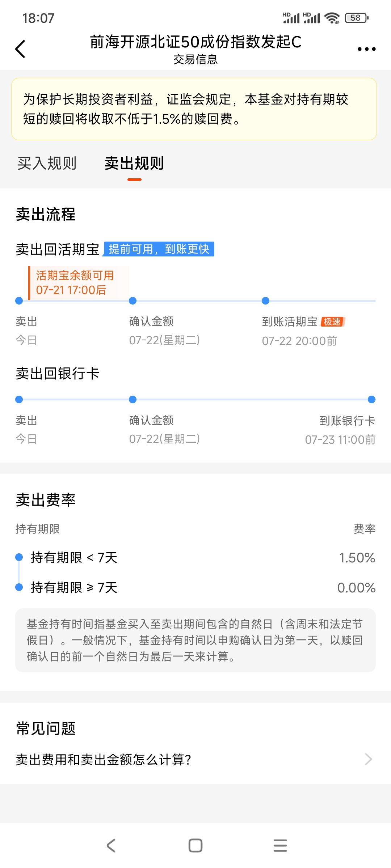Tap 持有期限 < 7天 fee row
The image size is (391, 868).
click(x=195, y=558)
